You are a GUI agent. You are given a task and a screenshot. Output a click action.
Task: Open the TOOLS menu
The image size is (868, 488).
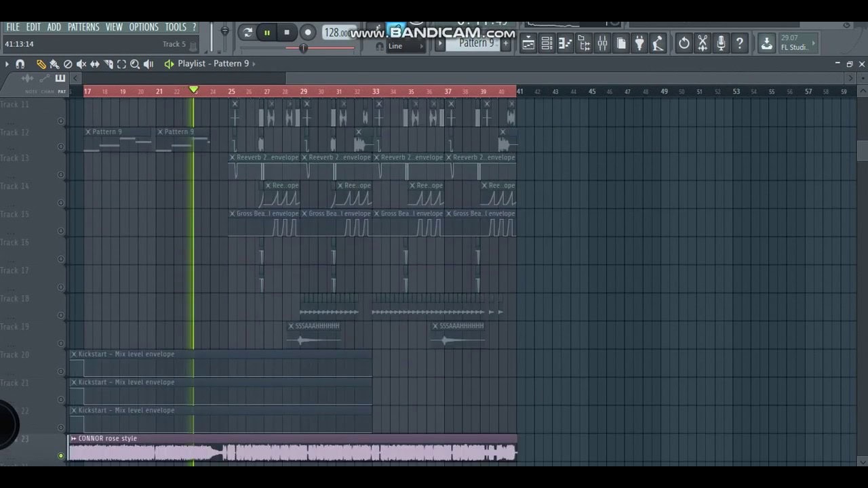tap(176, 27)
